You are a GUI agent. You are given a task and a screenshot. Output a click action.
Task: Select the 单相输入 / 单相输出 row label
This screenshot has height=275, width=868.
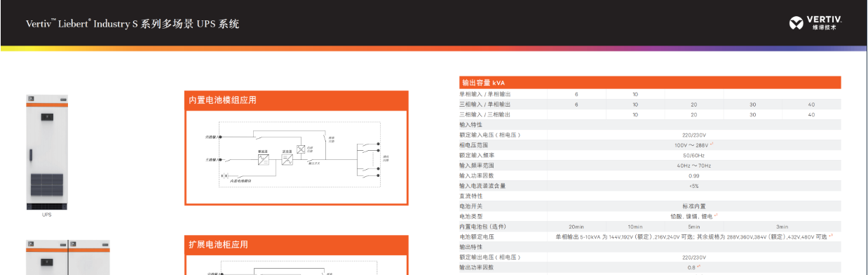point(484,94)
